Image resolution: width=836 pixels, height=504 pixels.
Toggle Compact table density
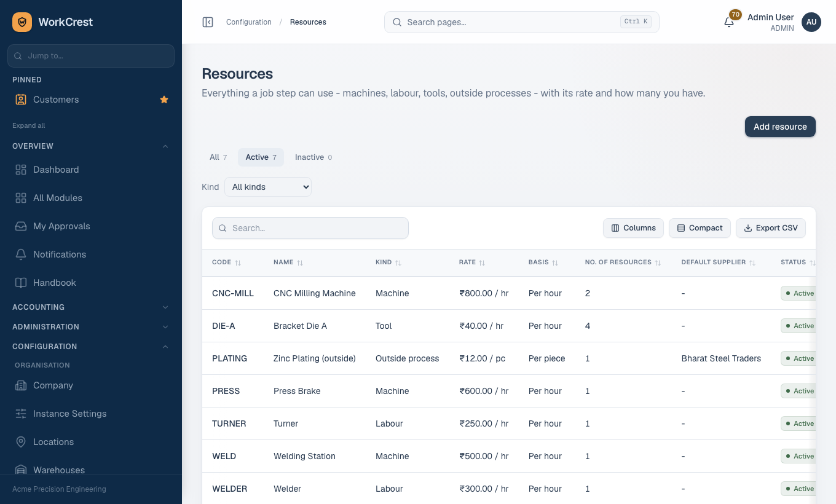(x=700, y=228)
